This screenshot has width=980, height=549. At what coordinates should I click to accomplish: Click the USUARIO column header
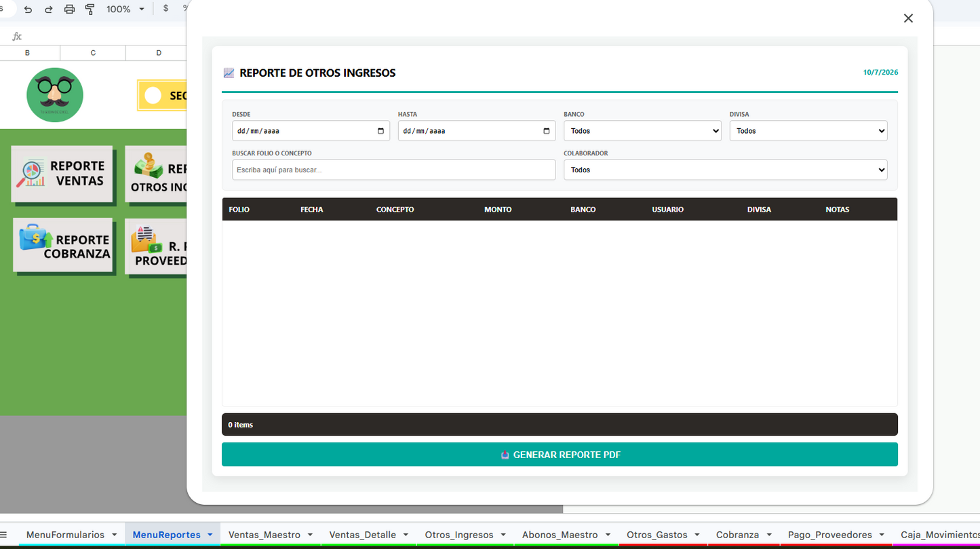click(668, 210)
